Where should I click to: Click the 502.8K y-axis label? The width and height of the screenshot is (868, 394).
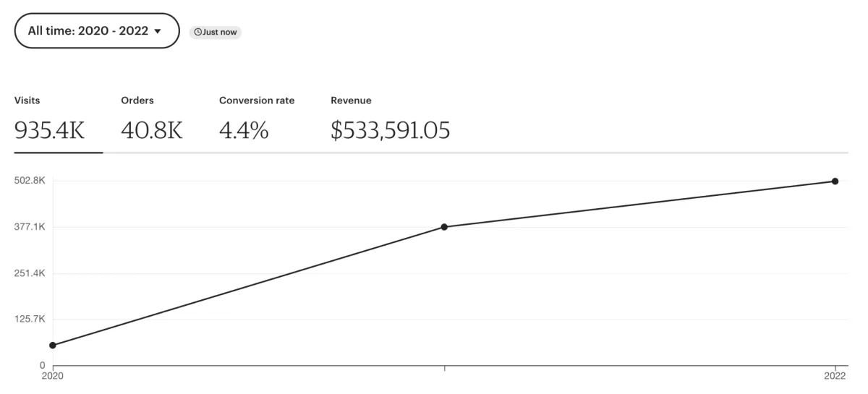pyautogui.click(x=30, y=181)
